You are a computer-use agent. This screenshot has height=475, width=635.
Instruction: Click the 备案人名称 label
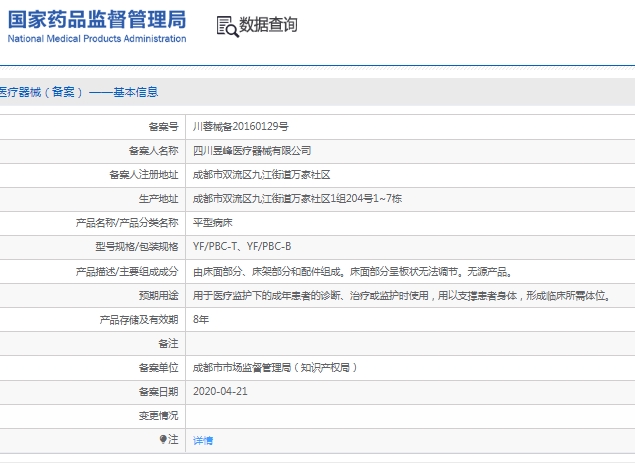click(153, 151)
